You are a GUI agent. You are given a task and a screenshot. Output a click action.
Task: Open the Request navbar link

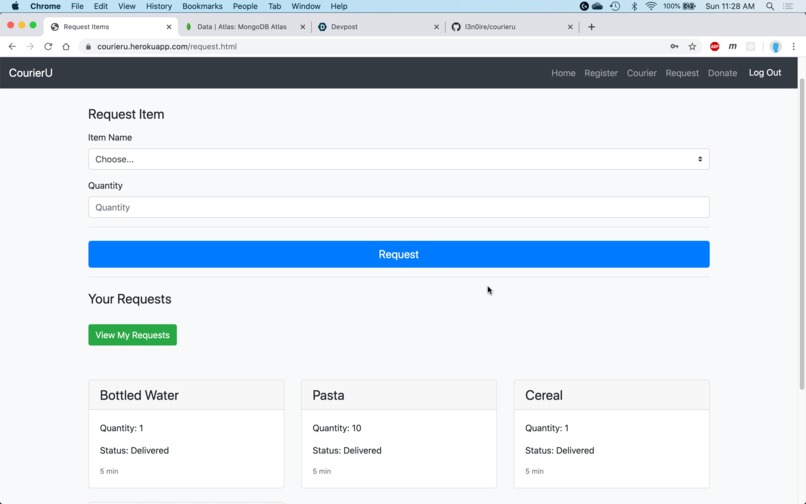pyautogui.click(x=682, y=73)
